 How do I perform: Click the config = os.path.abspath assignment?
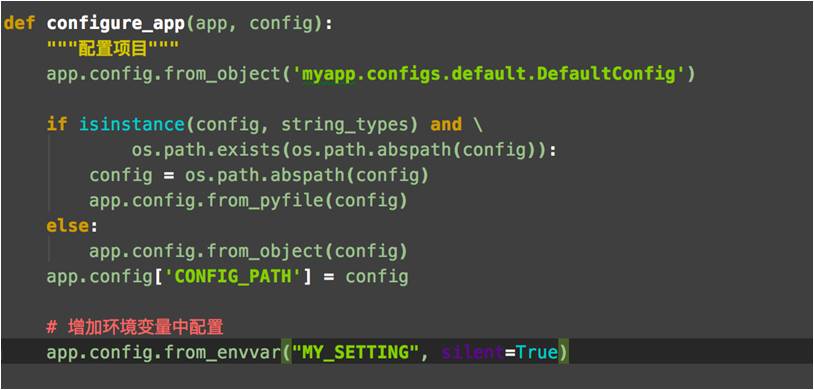(259, 176)
